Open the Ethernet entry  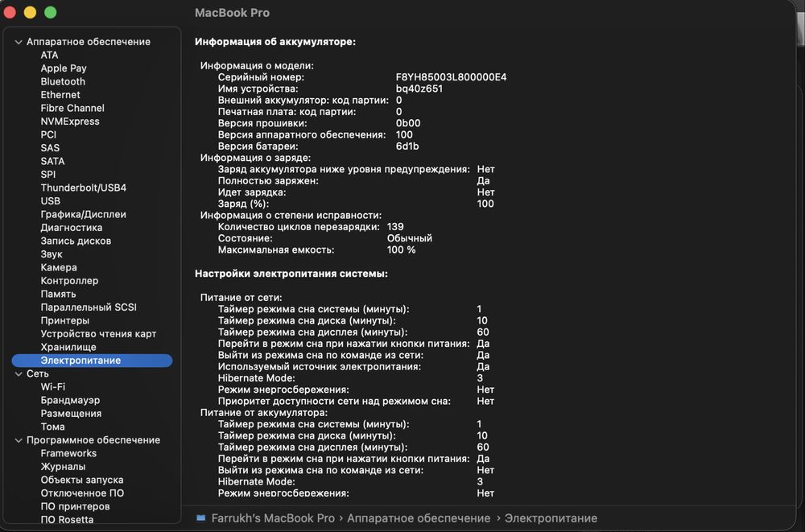tap(60, 95)
